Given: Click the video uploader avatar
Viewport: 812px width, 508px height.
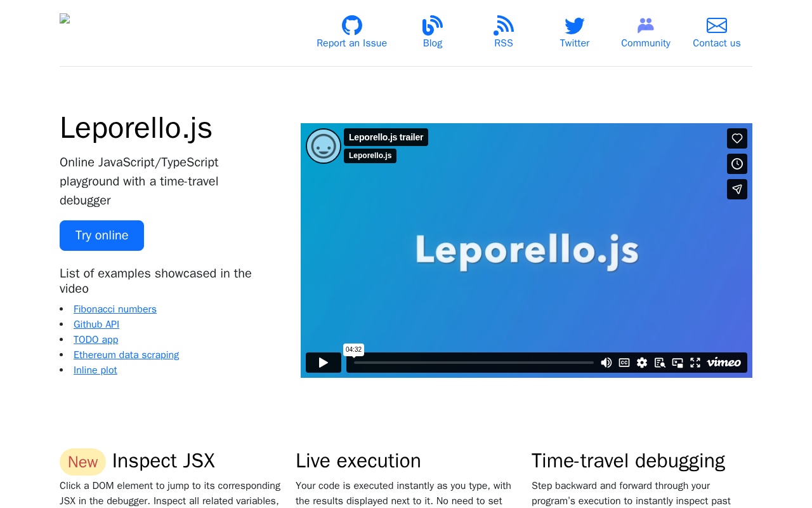Looking at the screenshot, I should coord(324,146).
